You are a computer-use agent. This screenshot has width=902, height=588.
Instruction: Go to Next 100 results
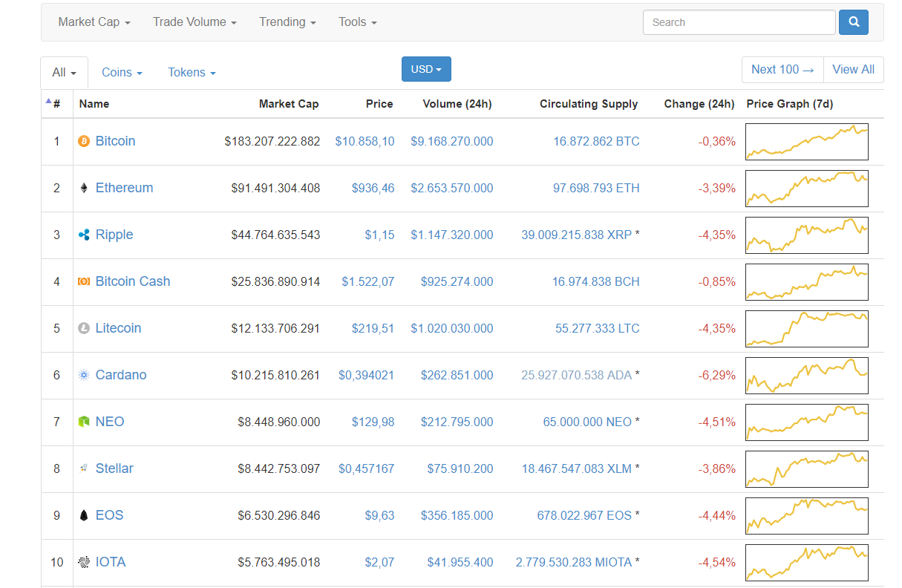tap(782, 70)
